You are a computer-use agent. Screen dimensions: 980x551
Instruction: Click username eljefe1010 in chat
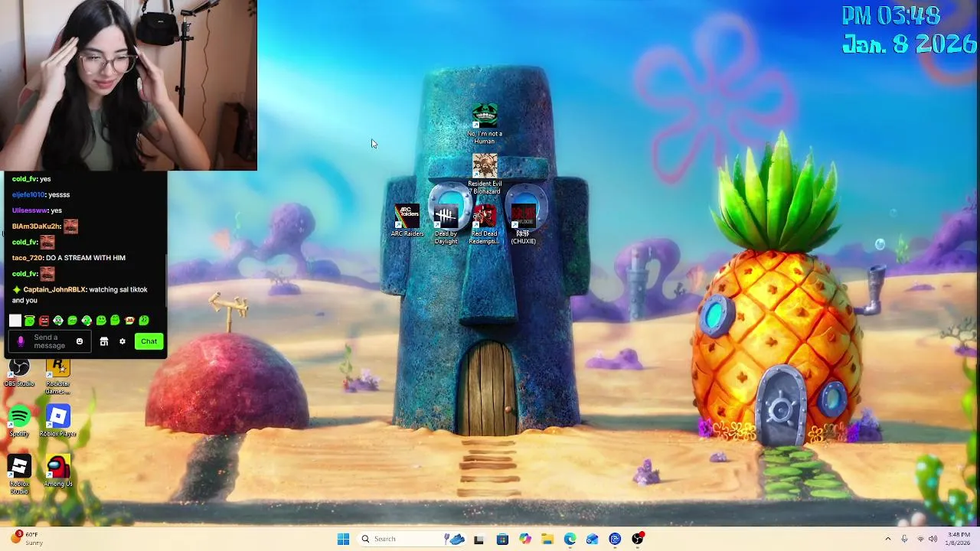point(28,194)
